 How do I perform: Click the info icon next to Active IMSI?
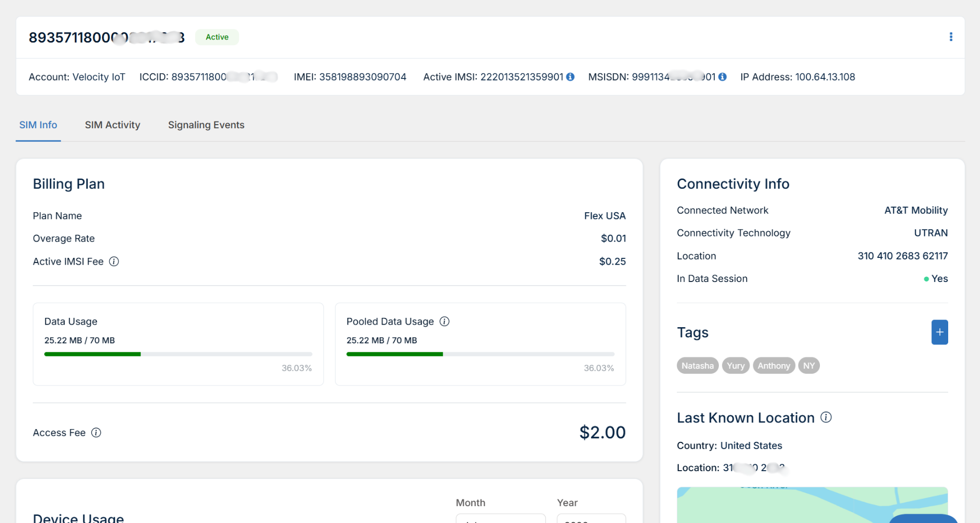point(570,77)
